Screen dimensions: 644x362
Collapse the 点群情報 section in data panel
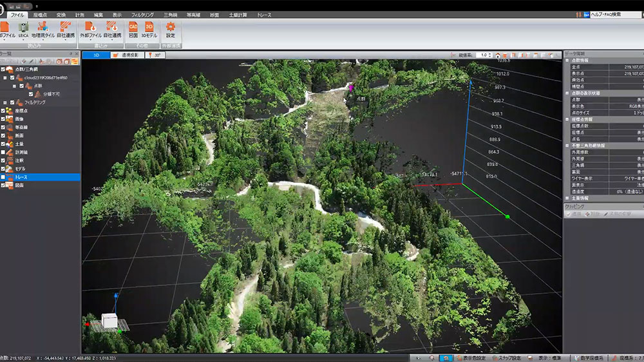coord(567,60)
